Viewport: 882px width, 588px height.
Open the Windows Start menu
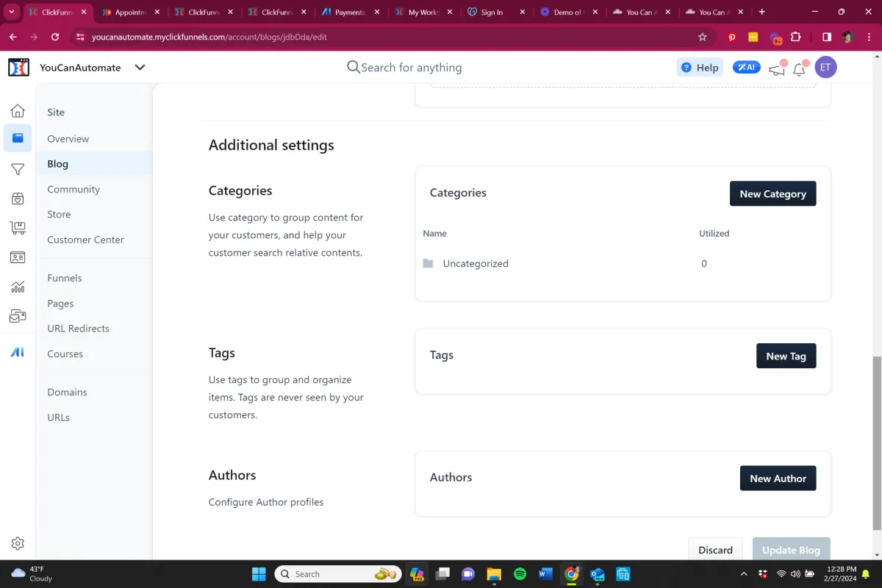259,574
